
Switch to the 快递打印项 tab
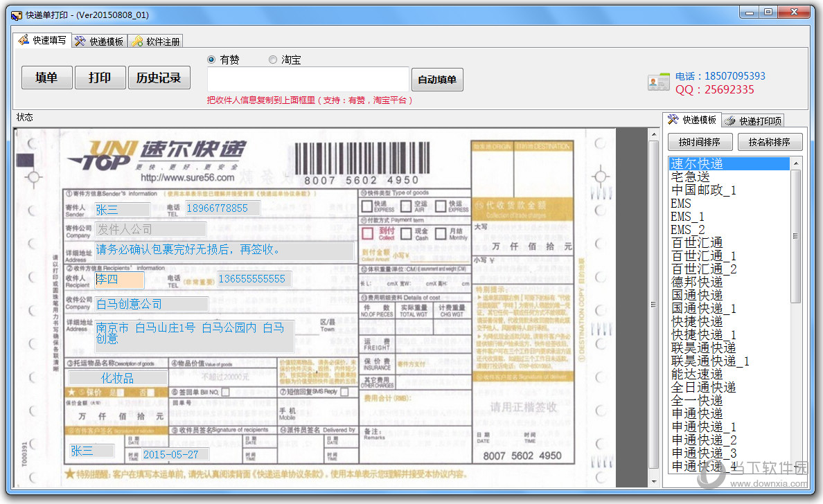coord(753,121)
